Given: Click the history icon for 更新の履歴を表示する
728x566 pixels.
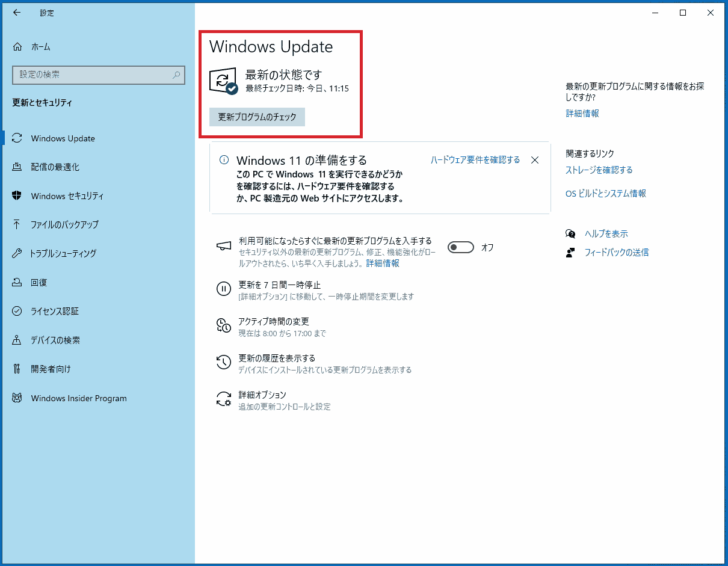Looking at the screenshot, I should click(x=224, y=362).
